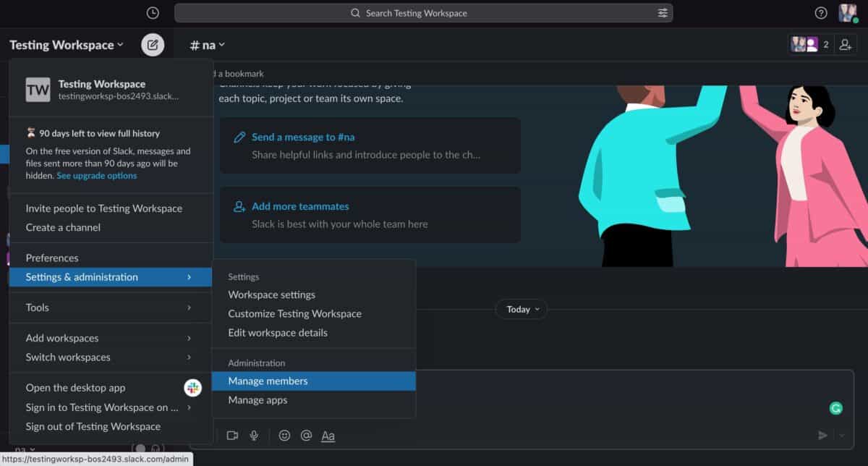Click the Search Testing Workspace field

pyautogui.click(x=424, y=13)
